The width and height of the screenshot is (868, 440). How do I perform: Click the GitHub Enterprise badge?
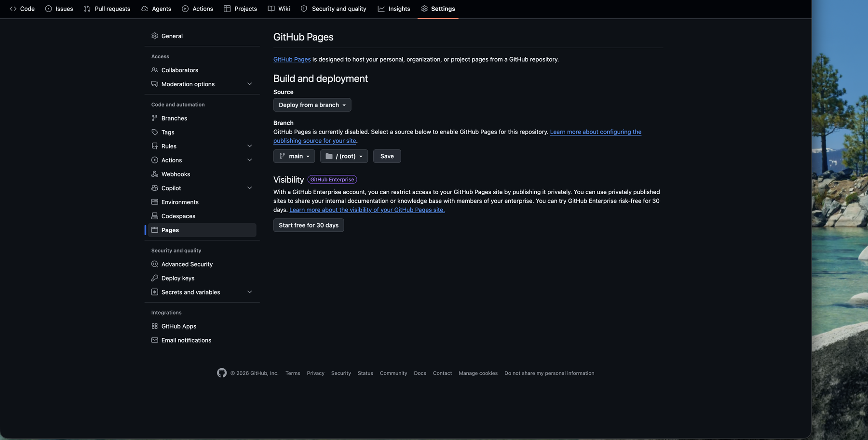[332, 180]
